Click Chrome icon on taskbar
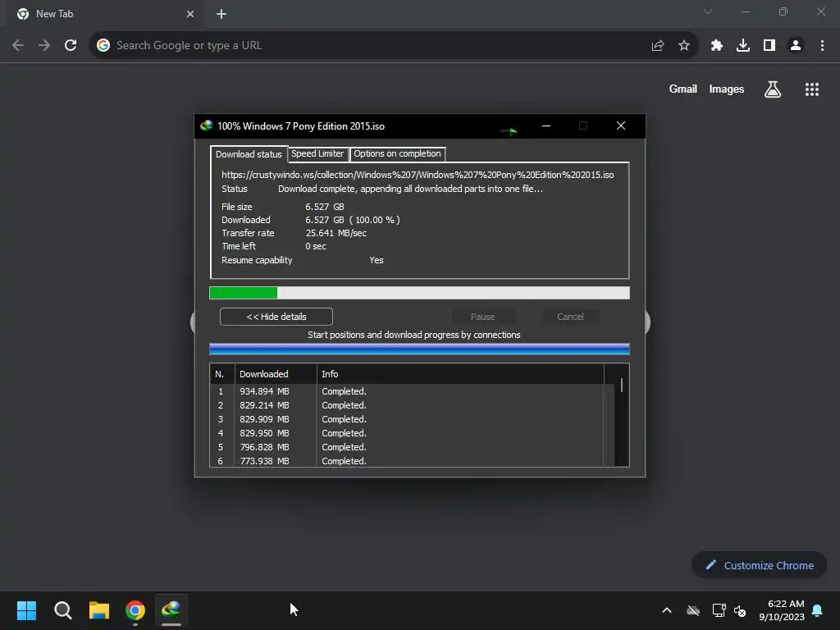The width and height of the screenshot is (840, 630). click(135, 610)
